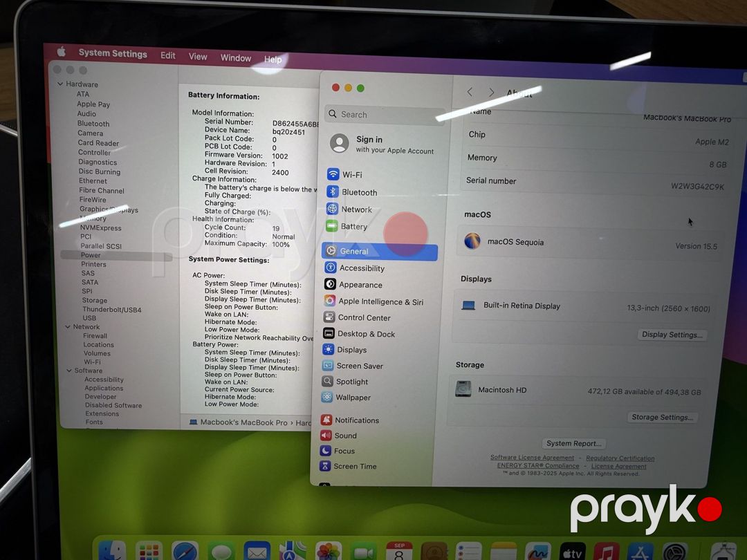Go forward with the right chevron
747x560 pixels.
pyautogui.click(x=491, y=92)
